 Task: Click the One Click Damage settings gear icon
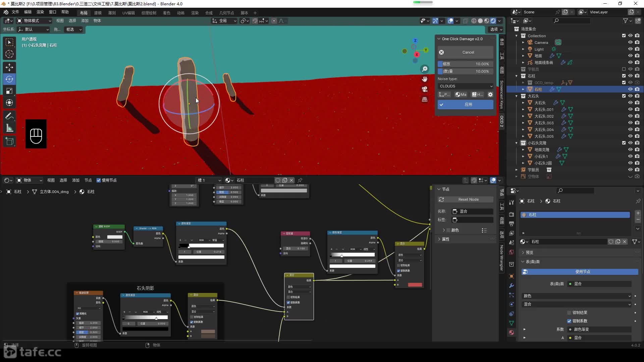pos(490,95)
